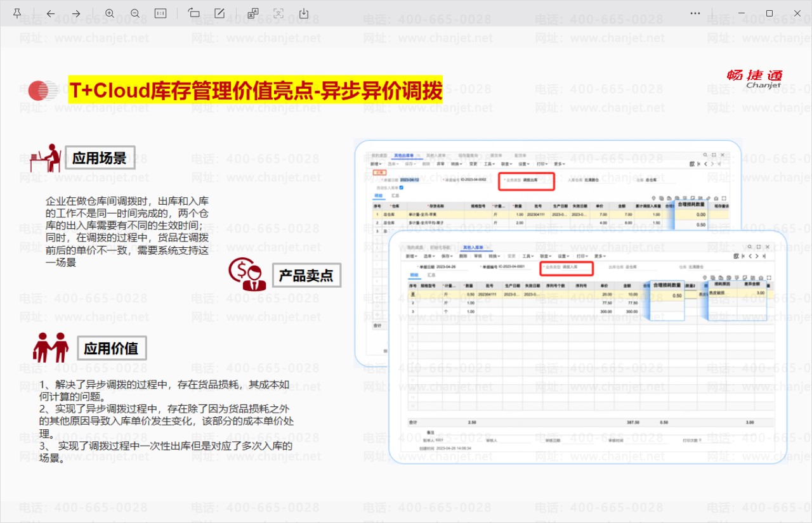The height and width of the screenshot is (523, 812).
Task: Go to the previous image
Action: (x=51, y=13)
